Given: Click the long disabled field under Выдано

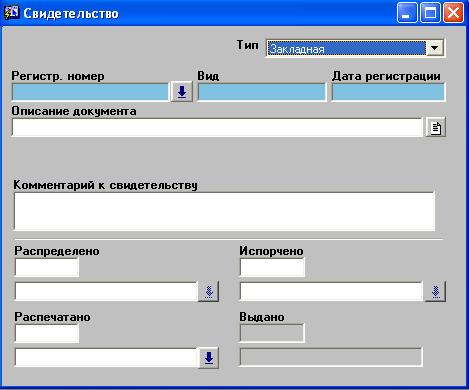Looking at the screenshot, I should (x=331, y=357).
